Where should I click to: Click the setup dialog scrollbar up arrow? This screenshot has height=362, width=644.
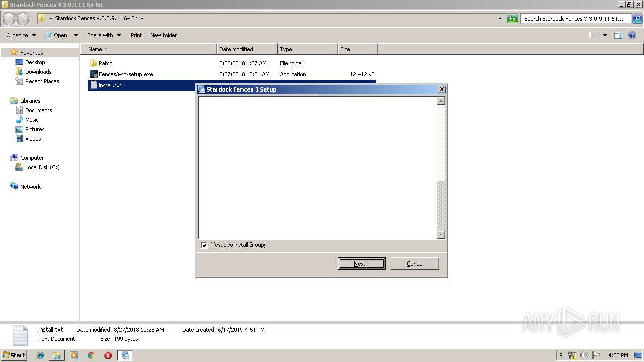click(441, 101)
